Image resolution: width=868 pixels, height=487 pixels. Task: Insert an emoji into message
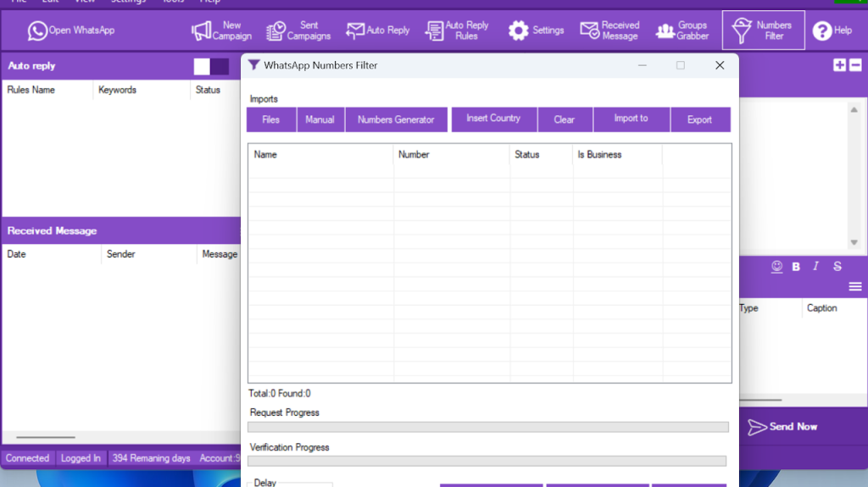(x=776, y=267)
